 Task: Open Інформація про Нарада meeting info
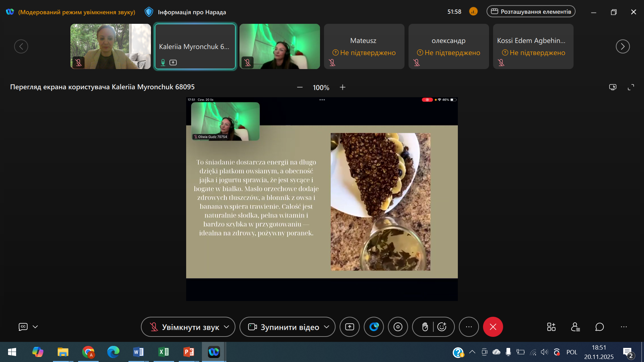(185, 12)
